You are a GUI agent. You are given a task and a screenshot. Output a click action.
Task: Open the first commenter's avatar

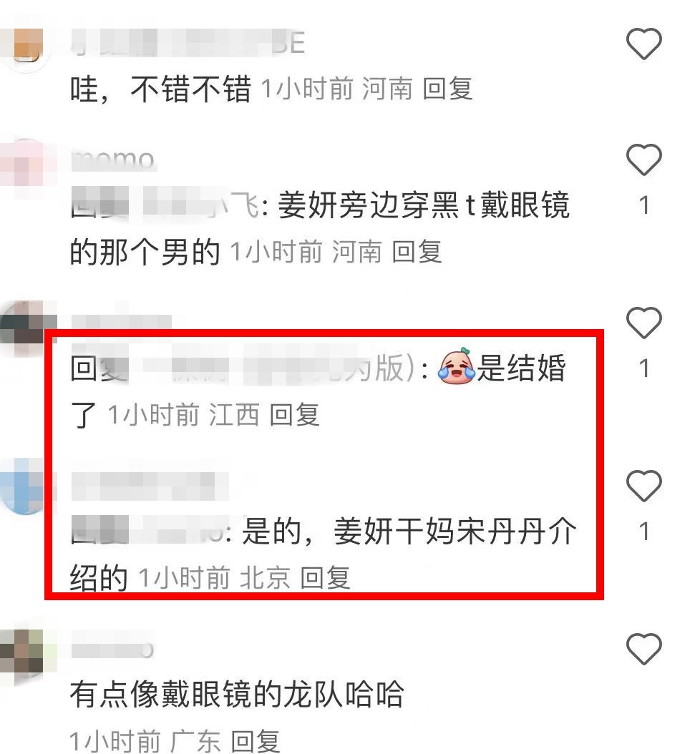point(26,44)
